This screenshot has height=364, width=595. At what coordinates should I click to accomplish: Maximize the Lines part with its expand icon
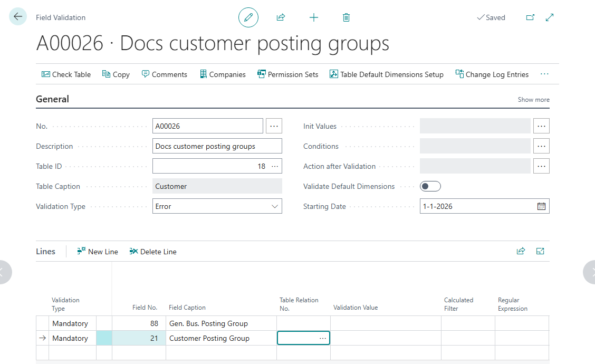tap(540, 251)
